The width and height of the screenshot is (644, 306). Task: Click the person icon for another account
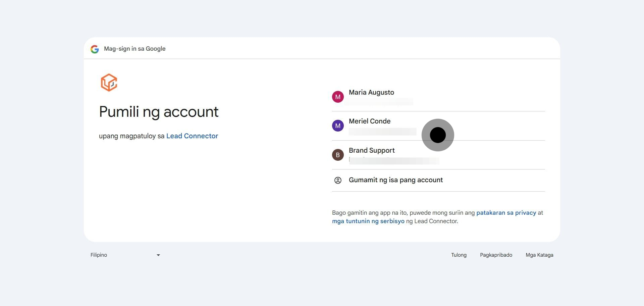[x=338, y=180]
